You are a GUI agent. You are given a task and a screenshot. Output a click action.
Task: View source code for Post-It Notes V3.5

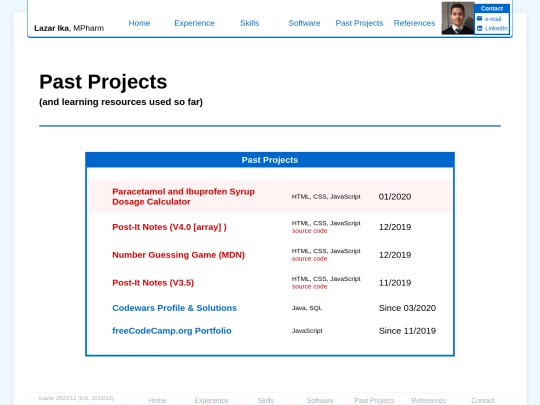coord(309,287)
